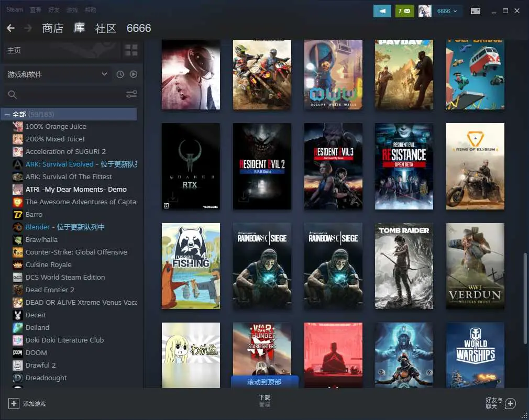The width and height of the screenshot is (529, 420).
Task: Switch to the 社区 tab
Action: (x=106, y=28)
